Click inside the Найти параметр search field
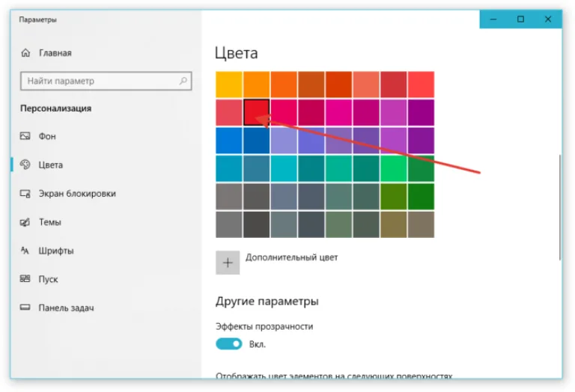Image resolution: width=575 pixels, height=392 pixels. (106, 81)
